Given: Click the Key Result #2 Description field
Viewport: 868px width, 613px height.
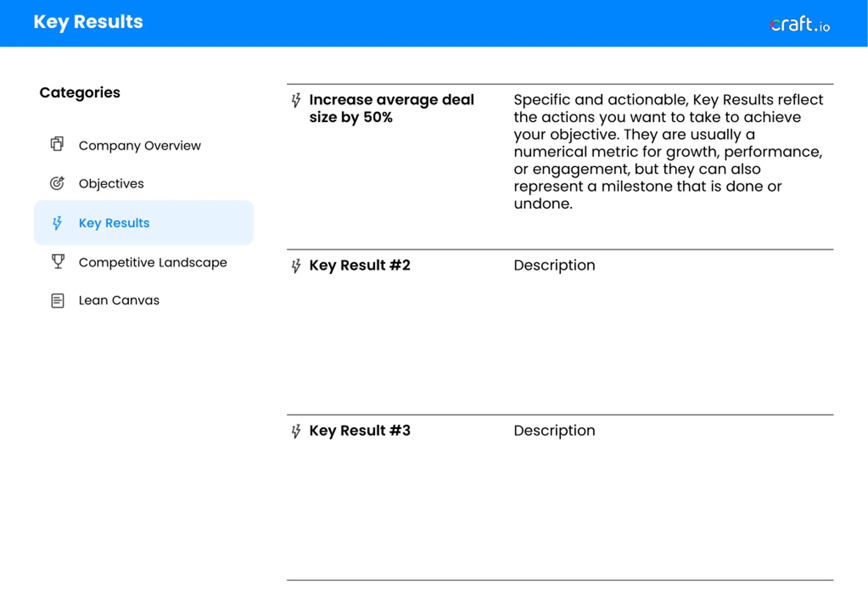Looking at the screenshot, I should pos(554,265).
